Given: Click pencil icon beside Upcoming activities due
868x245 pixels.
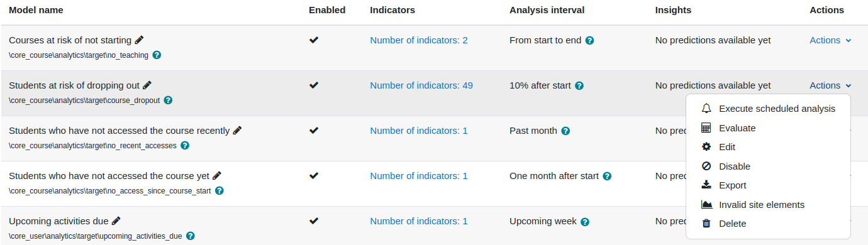Looking at the screenshot, I should click(116, 221).
